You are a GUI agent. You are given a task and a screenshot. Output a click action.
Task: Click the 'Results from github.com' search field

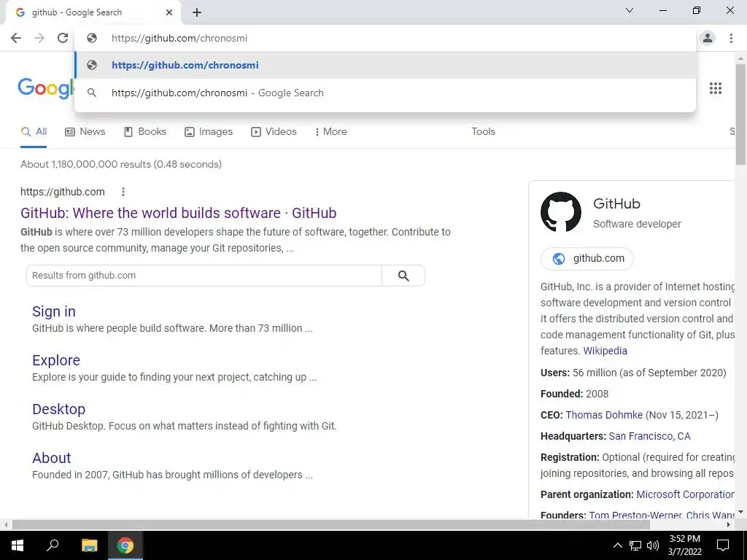coord(204,275)
